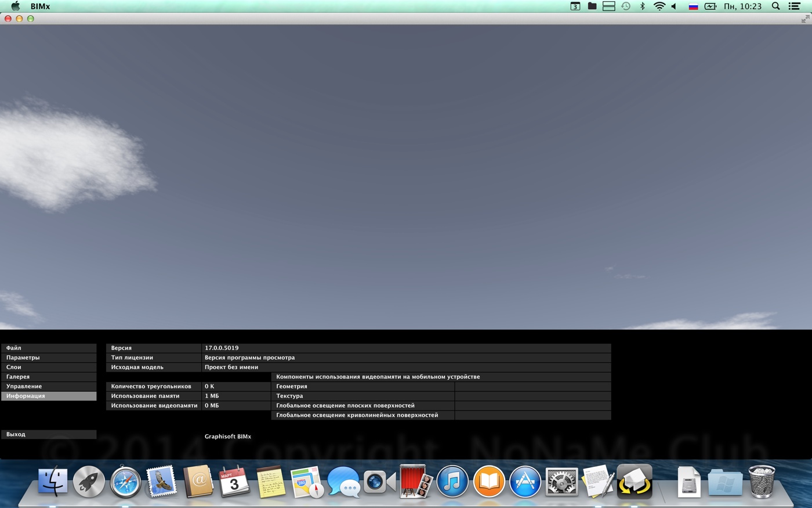Click the Количество треугольников label
812x508 pixels.
(151, 387)
